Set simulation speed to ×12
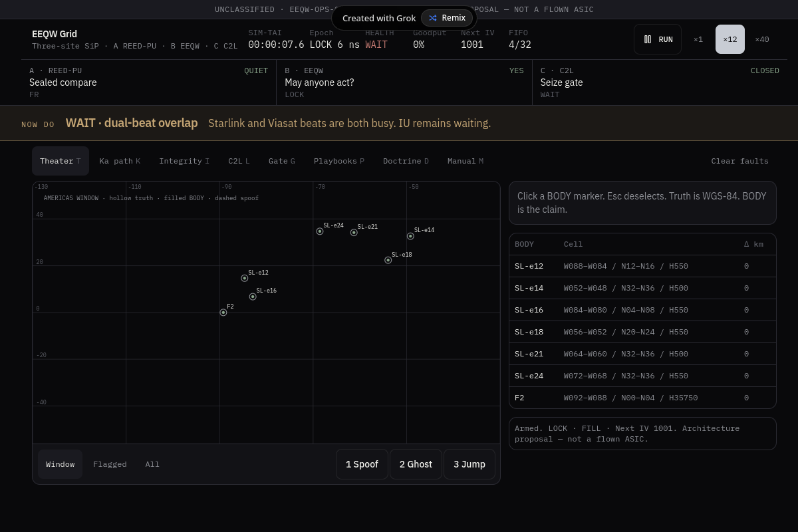Viewport: 798px width, 532px height. click(x=730, y=39)
